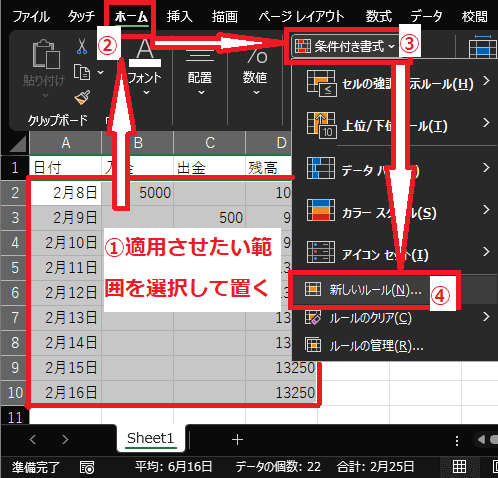The height and width of the screenshot is (478, 498).
Task: Click cell containing 残高
Action: (x=269, y=167)
